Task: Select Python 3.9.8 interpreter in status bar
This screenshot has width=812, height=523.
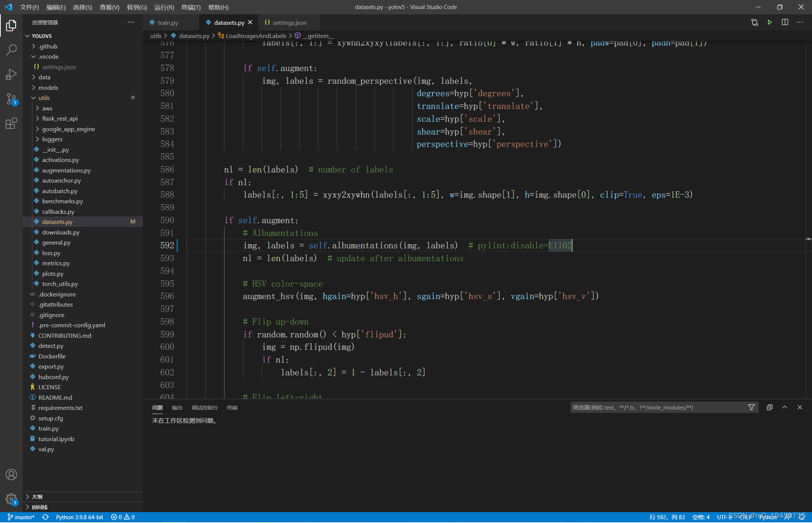Action: tap(79, 517)
